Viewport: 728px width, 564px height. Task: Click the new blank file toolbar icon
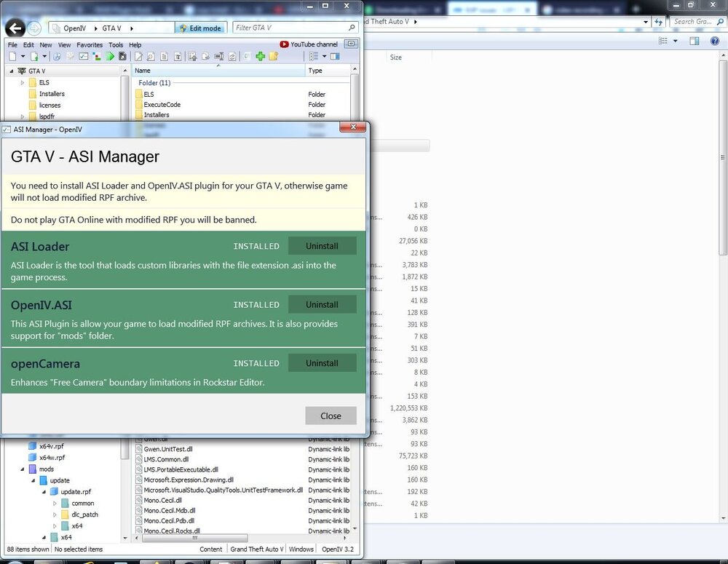click(12, 56)
